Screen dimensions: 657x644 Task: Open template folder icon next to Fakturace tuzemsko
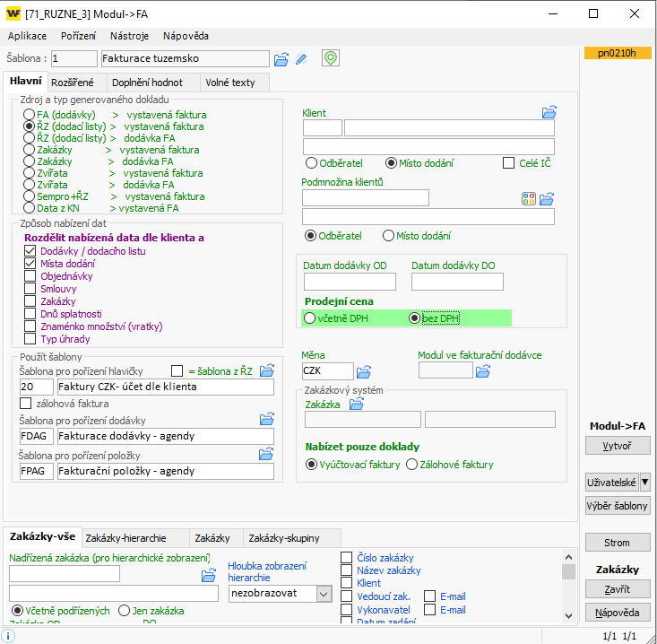pyautogui.click(x=281, y=59)
